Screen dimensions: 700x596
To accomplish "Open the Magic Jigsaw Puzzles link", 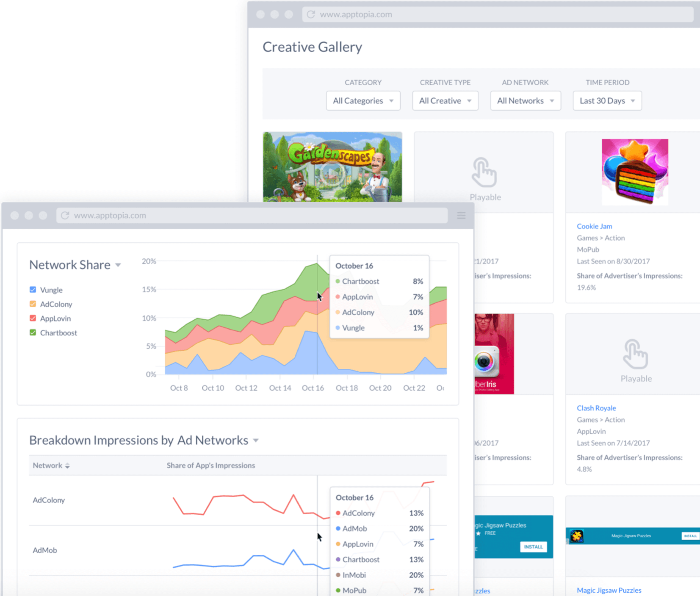I will (x=609, y=590).
